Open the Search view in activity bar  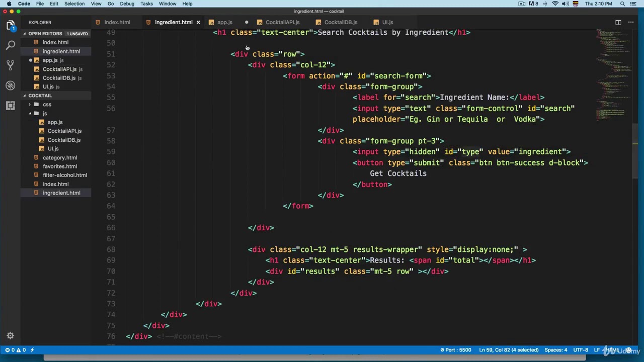(10, 45)
